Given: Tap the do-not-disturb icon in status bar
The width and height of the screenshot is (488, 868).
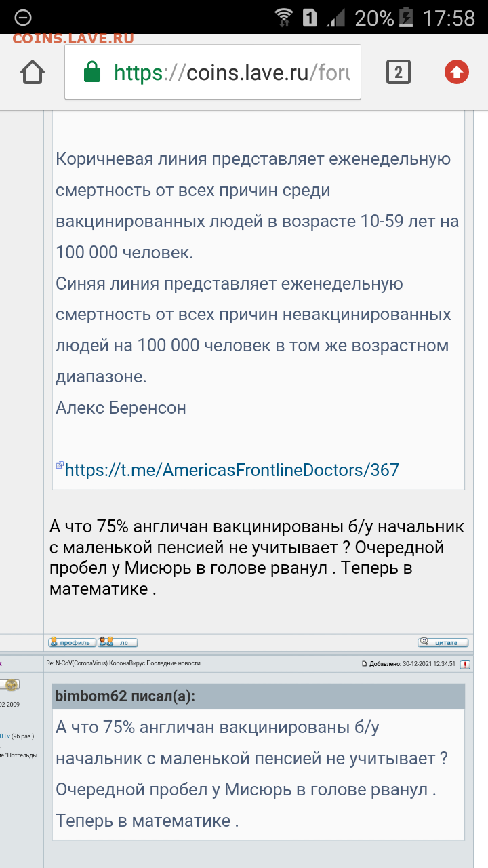Looking at the screenshot, I should tap(22, 18).
